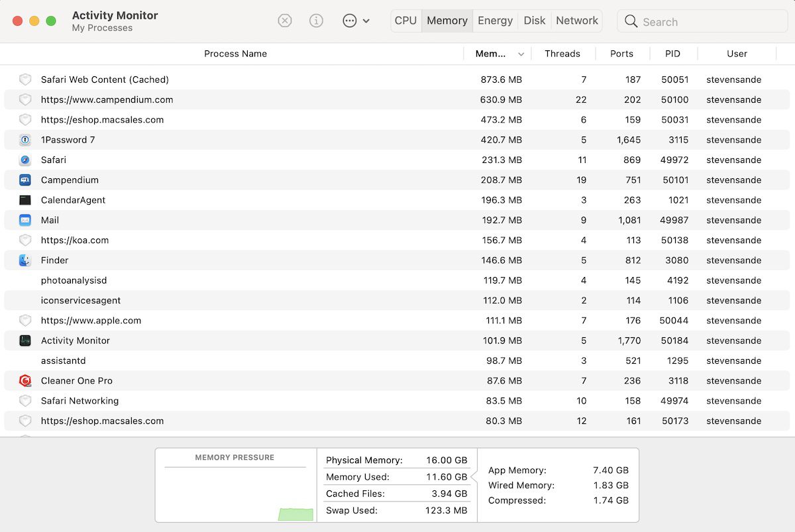Open the Disk tab
The height and width of the screenshot is (532, 795).
534,21
